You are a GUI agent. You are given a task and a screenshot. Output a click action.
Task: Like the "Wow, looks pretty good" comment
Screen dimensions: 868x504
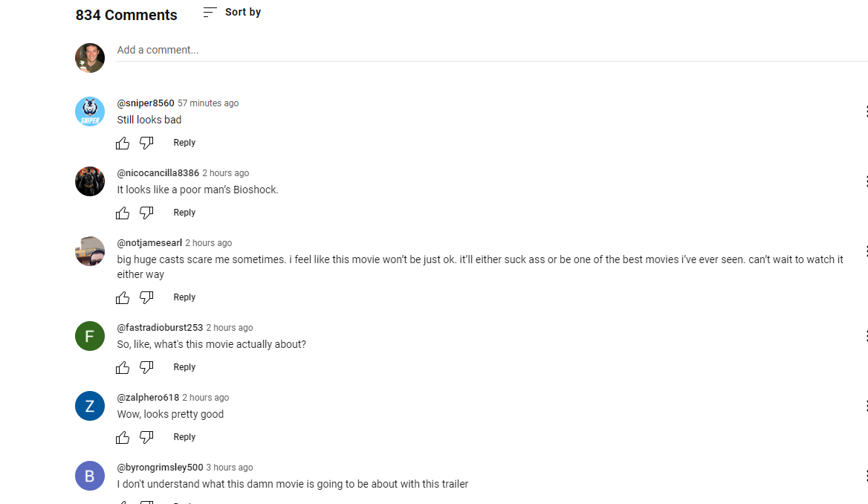[123, 438]
